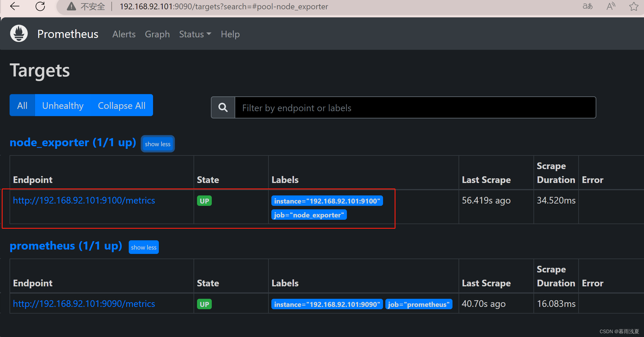Open the Prometheus brand link
The image size is (644, 337).
click(x=68, y=34)
